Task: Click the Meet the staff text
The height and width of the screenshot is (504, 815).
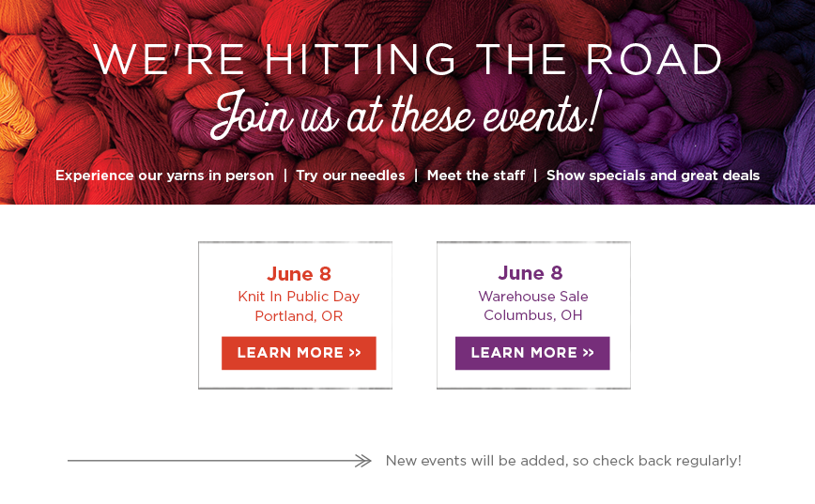Action: pyautogui.click(x=476, y=176)
